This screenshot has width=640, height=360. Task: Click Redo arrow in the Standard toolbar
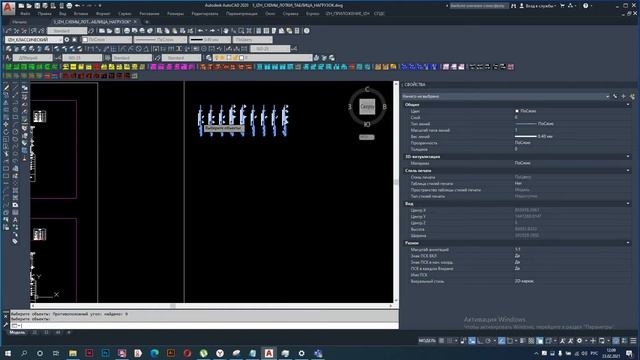tap(212, 31)
